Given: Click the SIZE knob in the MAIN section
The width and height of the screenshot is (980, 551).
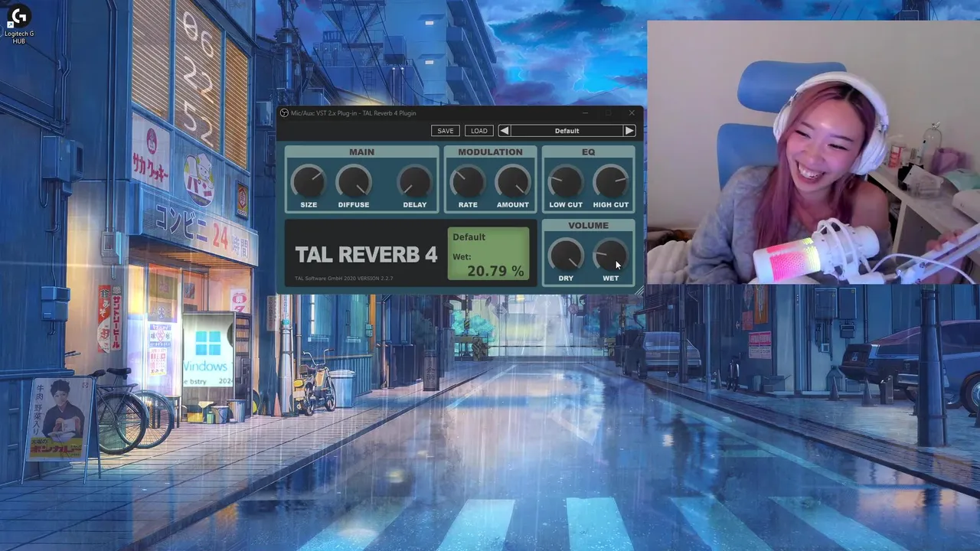Looking at the screenshot, I should [x=309, y=182].
